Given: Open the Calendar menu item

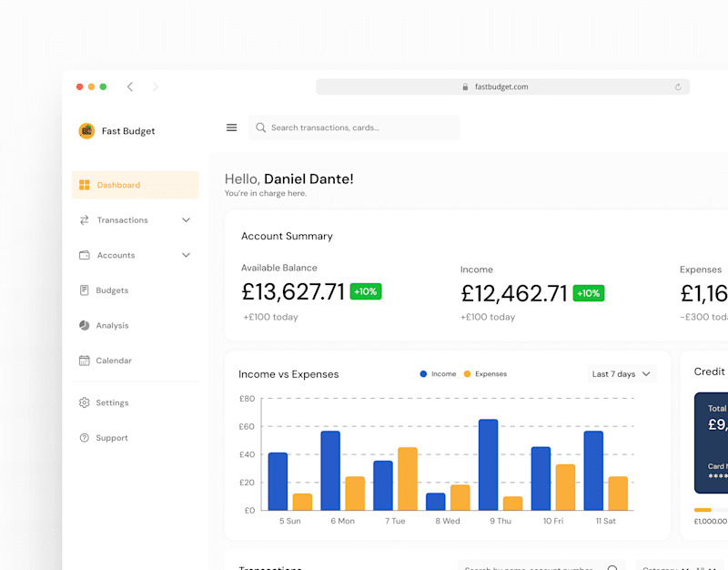Looking at the screenshot, I should coord(135,361).
